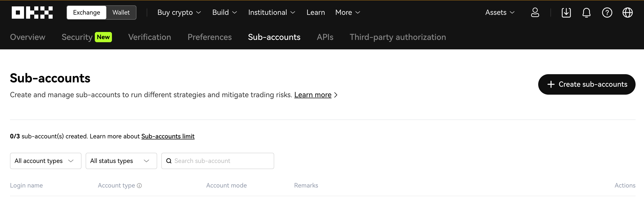Screen dimensions: 644x198
Task: Open the Security tab
Action: click(77, 37)
